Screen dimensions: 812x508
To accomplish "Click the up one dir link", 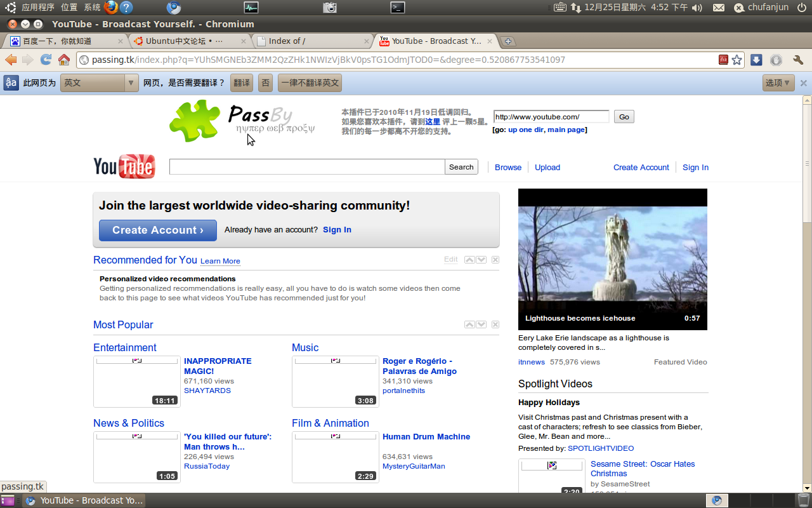I will pyautogui.click(x=526, y=130).
